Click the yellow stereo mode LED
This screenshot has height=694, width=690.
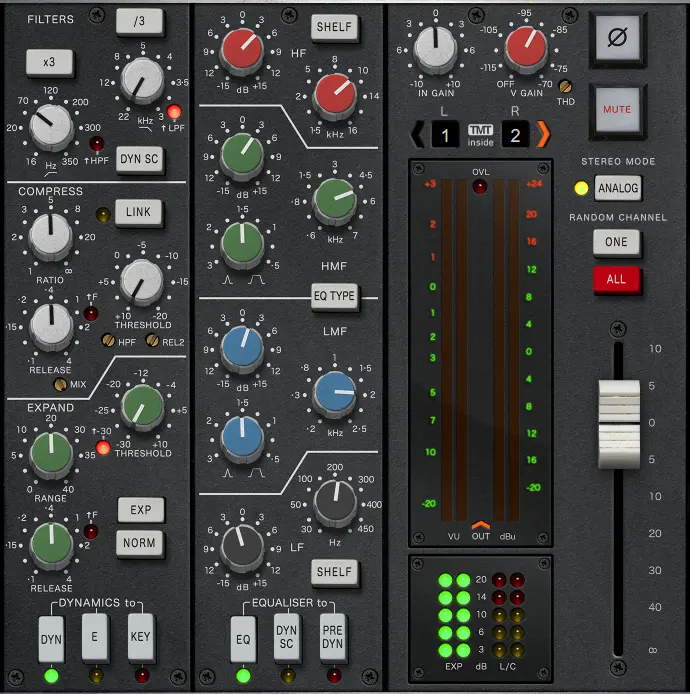point(581,188)
